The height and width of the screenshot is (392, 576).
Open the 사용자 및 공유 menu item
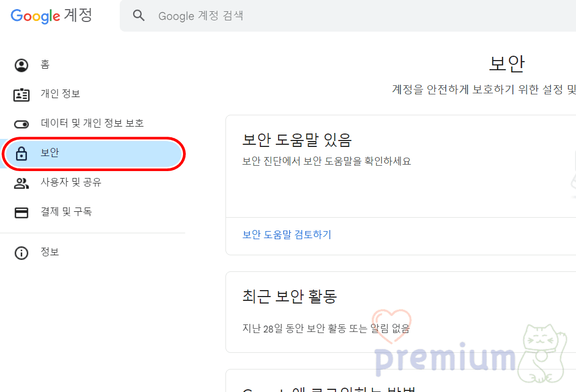92,183
